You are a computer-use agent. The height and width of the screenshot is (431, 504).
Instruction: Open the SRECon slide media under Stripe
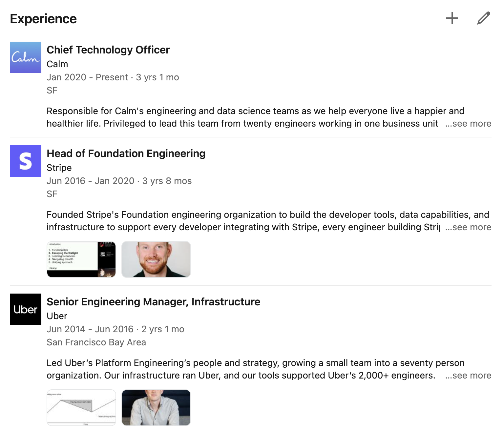coord(81,259)
